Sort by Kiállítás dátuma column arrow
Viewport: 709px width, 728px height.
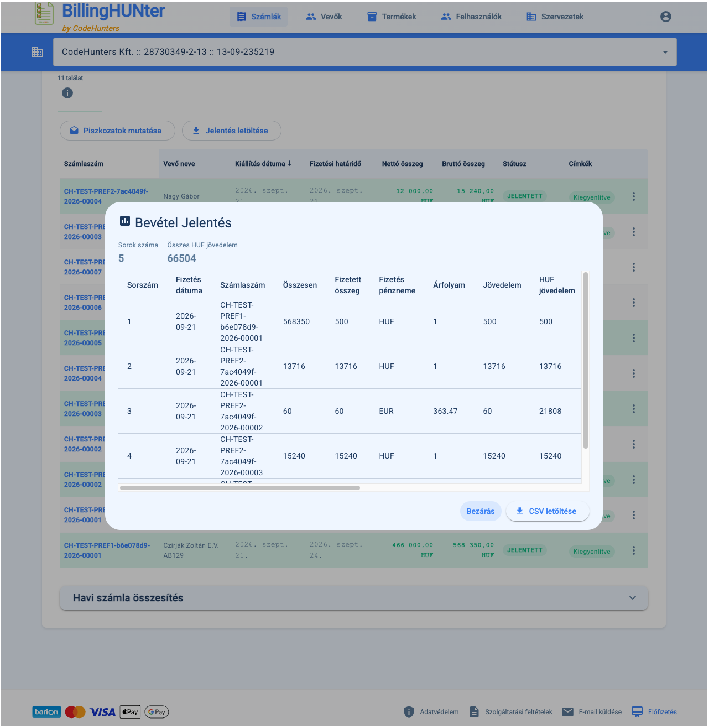289,163
